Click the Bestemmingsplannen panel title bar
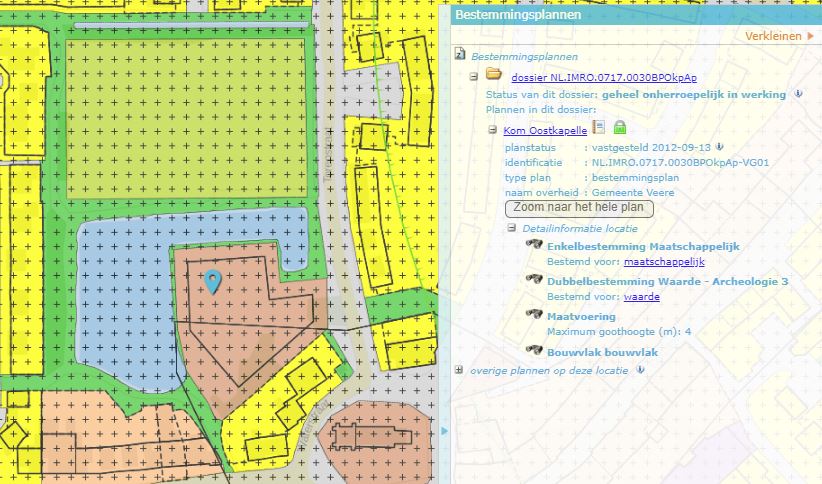Viewport: 822px width, 484px height. (x=636, y=15)
